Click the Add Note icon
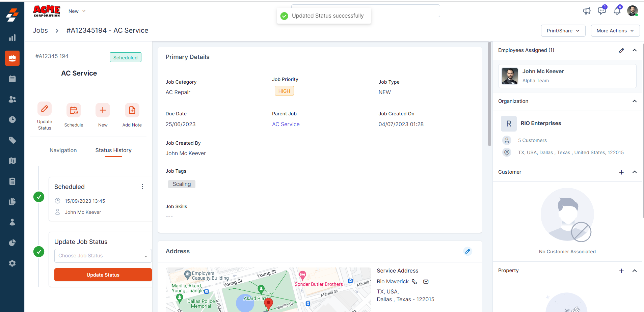The height and width of the screenshot is (312, 644). [x=132, y=110]
